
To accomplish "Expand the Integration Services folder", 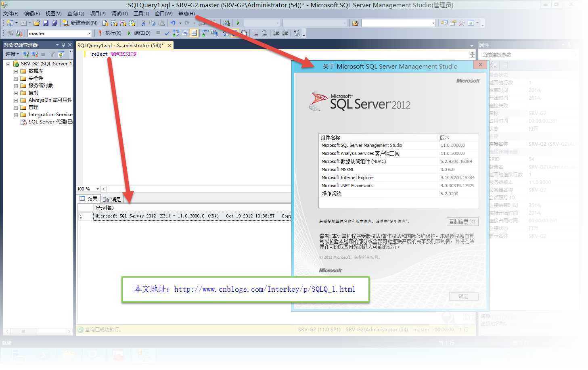I will coord(16,115).
